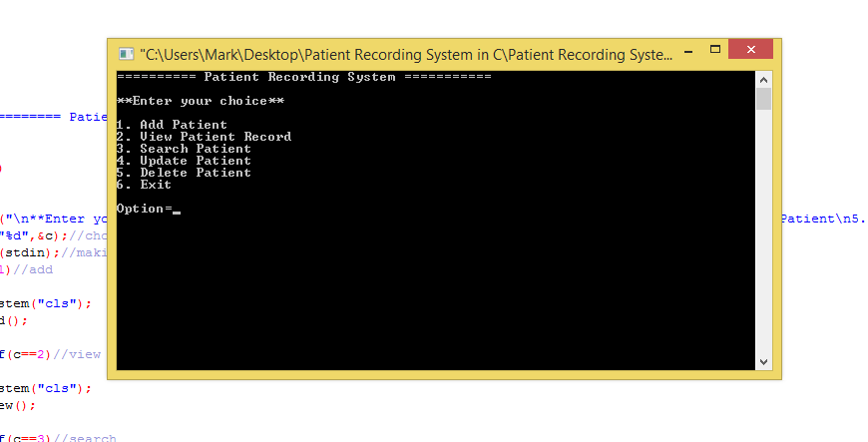Click the "**Enter your choice**" text
This screenshot has width=868, height=442.
click(201, 101)
